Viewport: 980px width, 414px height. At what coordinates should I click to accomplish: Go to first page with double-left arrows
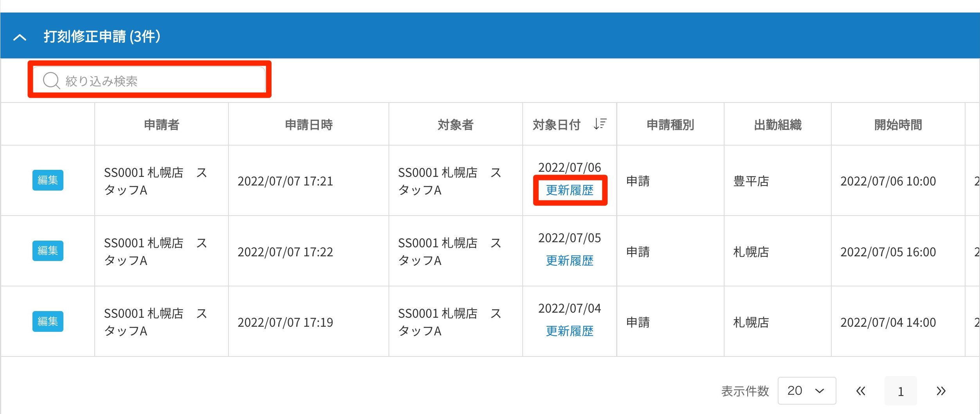[x=860, y=391]
